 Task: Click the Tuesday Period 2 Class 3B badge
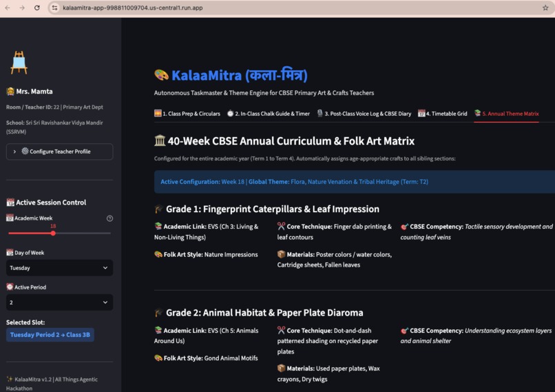tap(50, 335)
